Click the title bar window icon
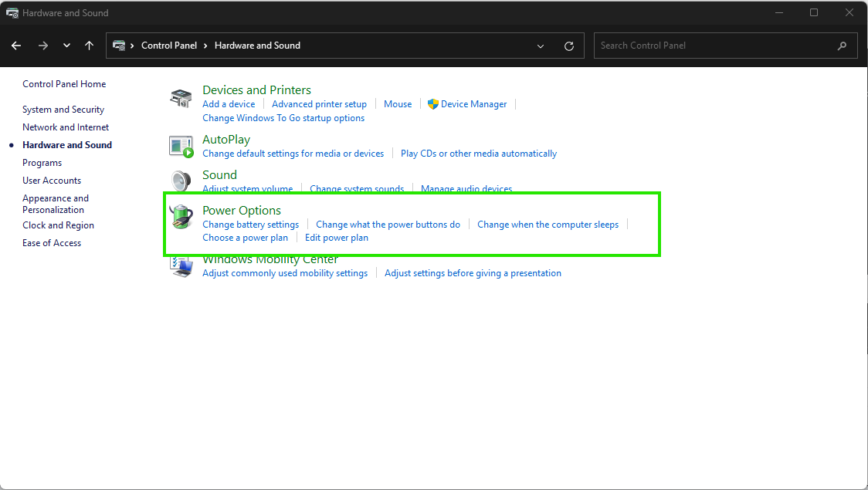 pyautogui.click(x=12, y=12)
